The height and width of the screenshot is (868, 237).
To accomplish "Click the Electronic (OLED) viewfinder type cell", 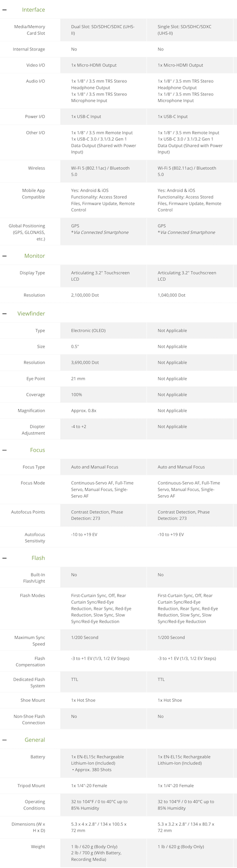I will pos(88,331).
